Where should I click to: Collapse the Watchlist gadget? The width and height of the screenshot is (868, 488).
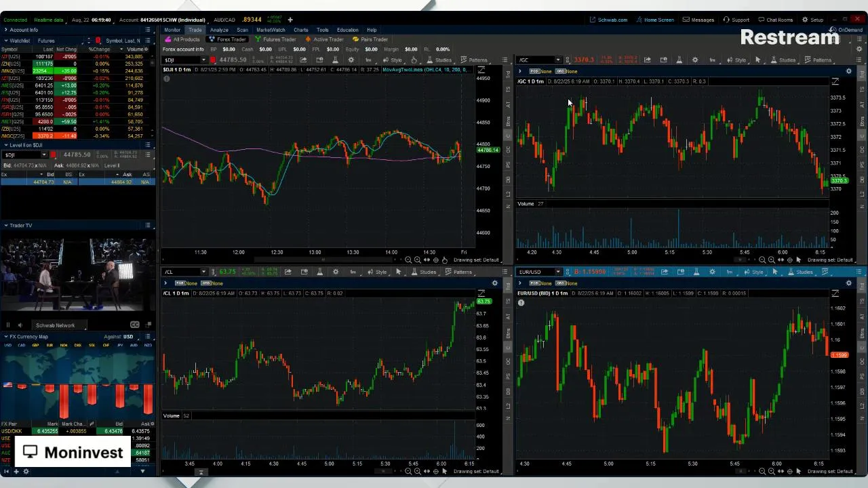pyautogui.click(x=5, y=41)
